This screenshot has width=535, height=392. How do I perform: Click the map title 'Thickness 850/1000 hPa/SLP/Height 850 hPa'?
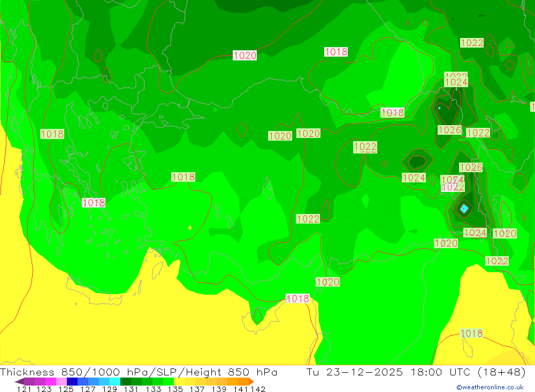tap(139, 372)
